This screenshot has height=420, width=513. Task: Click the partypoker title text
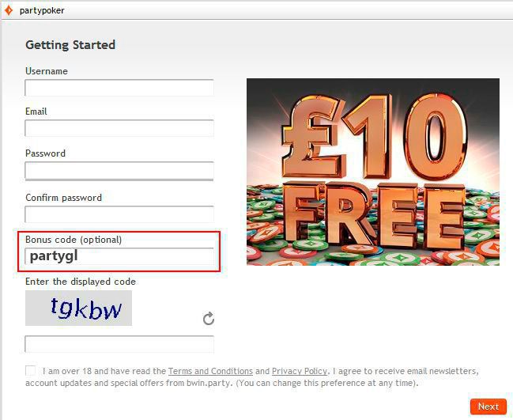click(42, 10)
